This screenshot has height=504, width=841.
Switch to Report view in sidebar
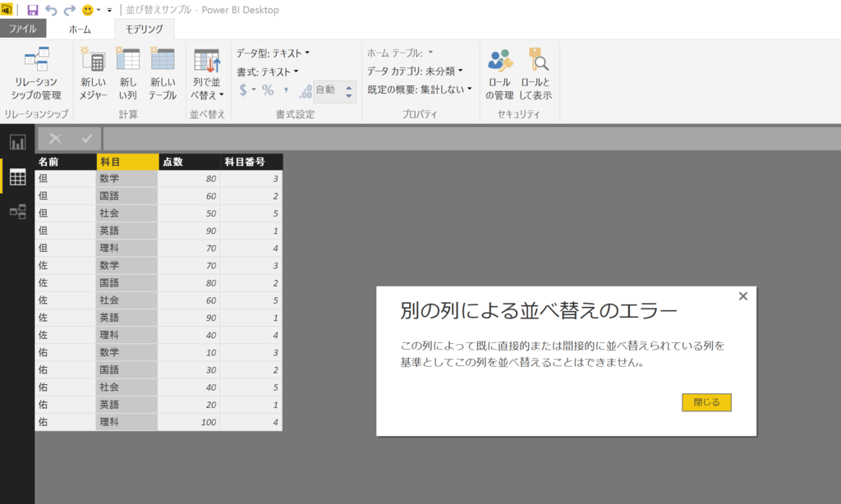[x=18, y=142]
